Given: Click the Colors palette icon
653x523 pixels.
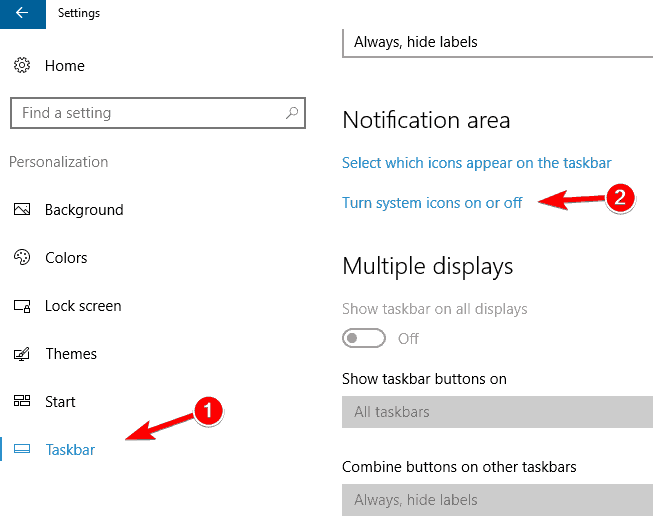Looking at the screenshot, I should (22, 258).
